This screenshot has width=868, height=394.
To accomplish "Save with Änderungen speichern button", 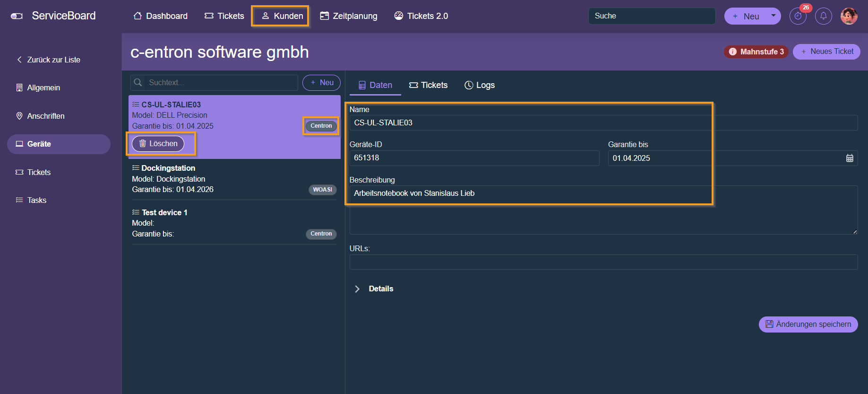I will pos(808,324).
